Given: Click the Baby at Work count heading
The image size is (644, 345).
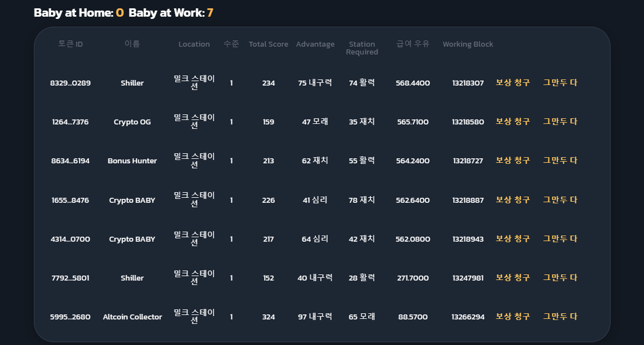Looking at the screenshot, I should (171, 13).
